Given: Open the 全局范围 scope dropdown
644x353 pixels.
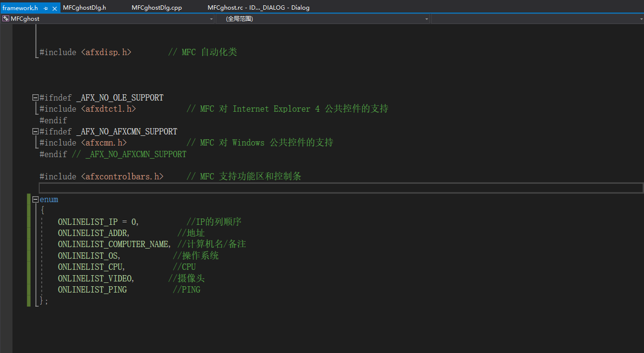Looking at the screenshot, I should coord(426,19).
